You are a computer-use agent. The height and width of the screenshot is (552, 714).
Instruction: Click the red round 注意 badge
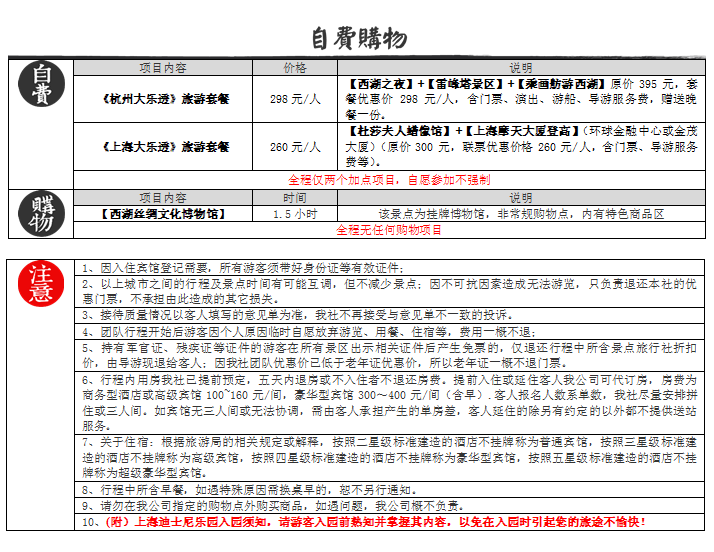coord(41,283)
